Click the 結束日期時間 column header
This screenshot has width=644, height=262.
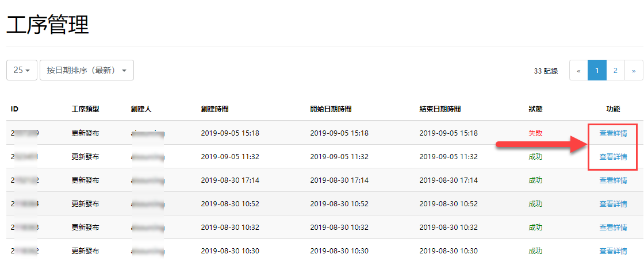pos(440,109)
